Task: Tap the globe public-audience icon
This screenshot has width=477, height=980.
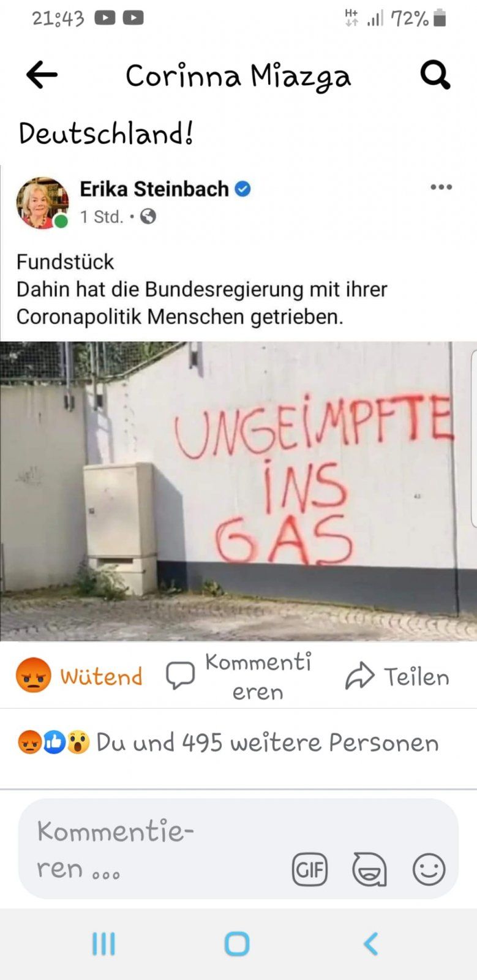Action: point(148,216)
